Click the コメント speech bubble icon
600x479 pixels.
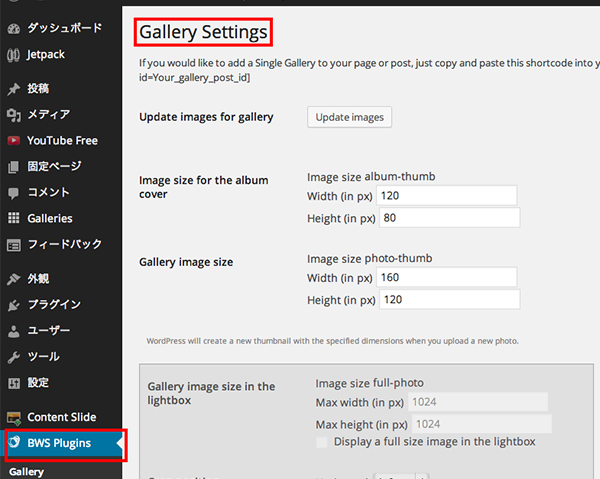pos(13,192)
